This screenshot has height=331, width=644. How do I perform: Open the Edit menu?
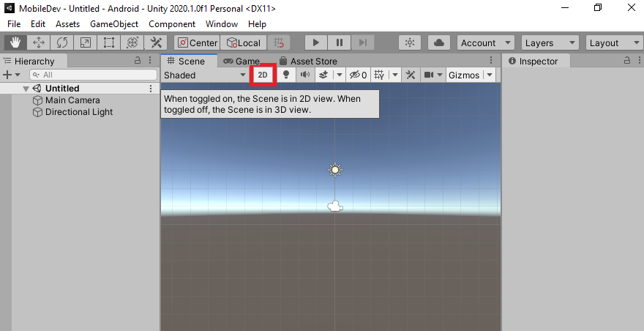38,24
